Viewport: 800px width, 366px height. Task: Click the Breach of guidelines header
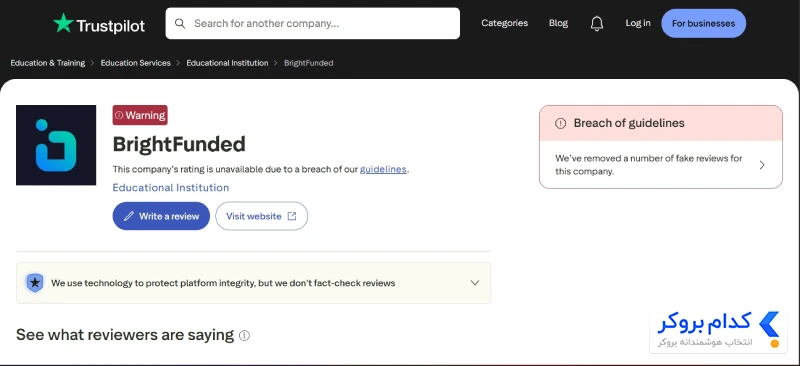point(661,123)
